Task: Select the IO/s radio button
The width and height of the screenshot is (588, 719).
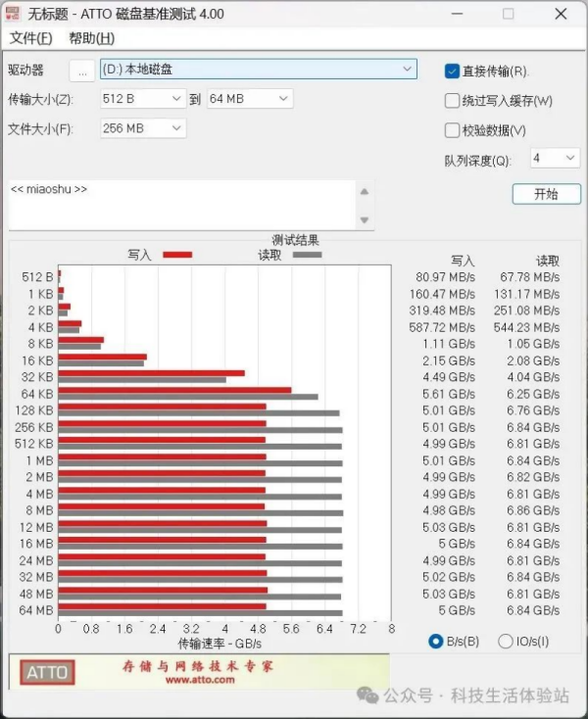Action: [x=506, y=642]
